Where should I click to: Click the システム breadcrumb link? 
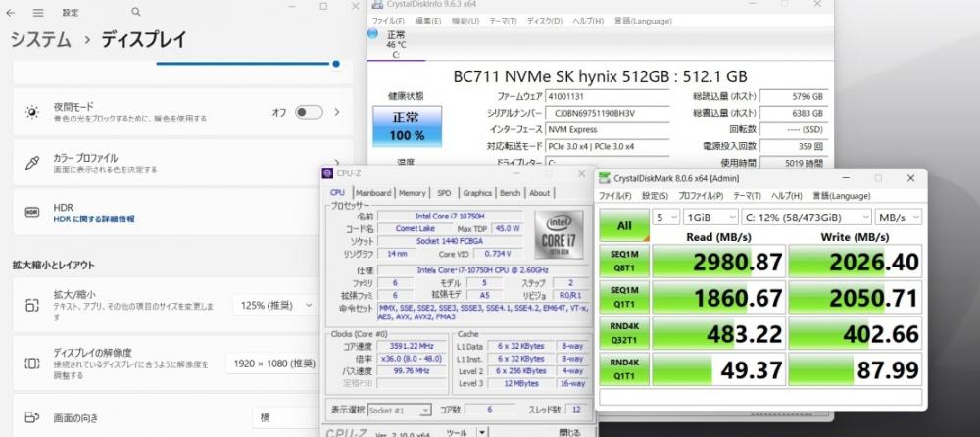coord(40,40)
